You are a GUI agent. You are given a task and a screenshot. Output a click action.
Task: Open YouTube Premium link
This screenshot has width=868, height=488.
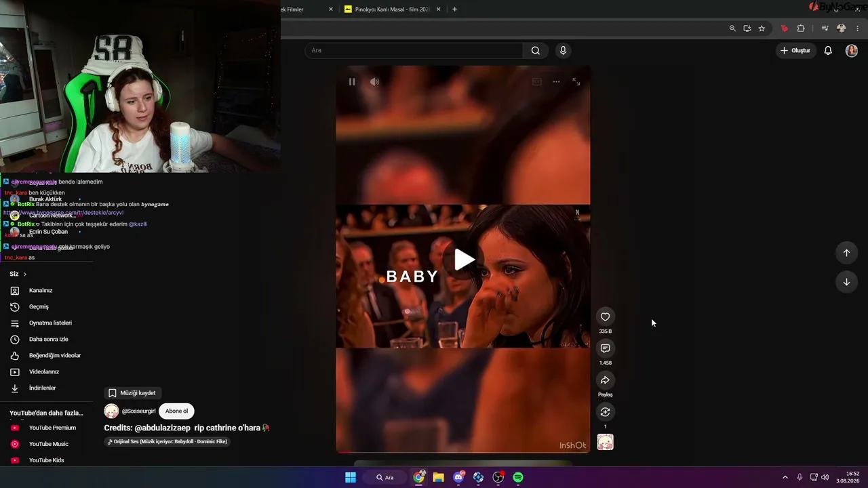point(47,428)
